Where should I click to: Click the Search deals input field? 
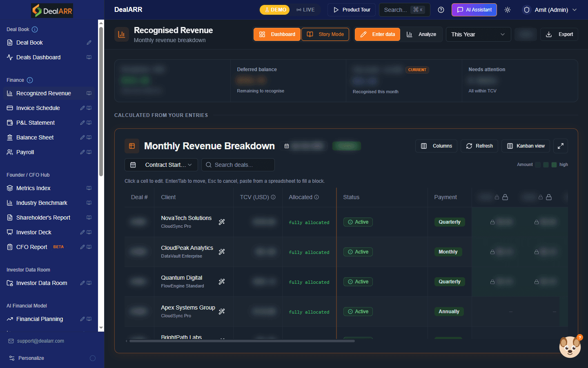click(238, 165)
